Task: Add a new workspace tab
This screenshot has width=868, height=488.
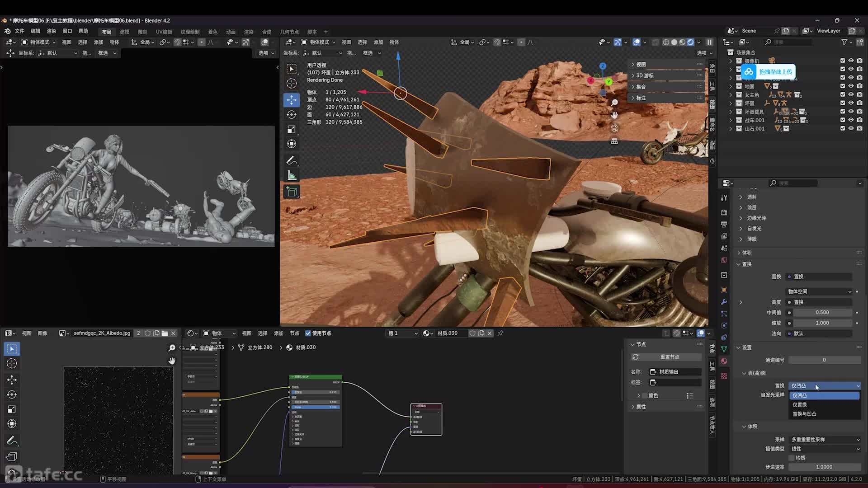Action: tap(325, 32)
